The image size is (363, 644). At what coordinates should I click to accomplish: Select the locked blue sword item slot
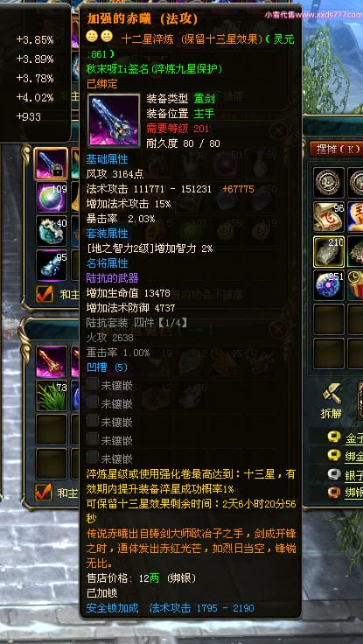tap(52, 164)
